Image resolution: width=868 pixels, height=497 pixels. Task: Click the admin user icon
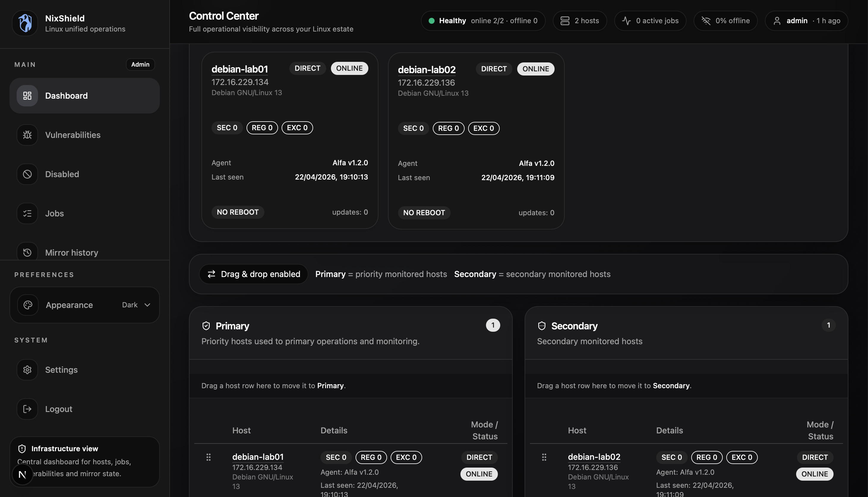point(777,21)
